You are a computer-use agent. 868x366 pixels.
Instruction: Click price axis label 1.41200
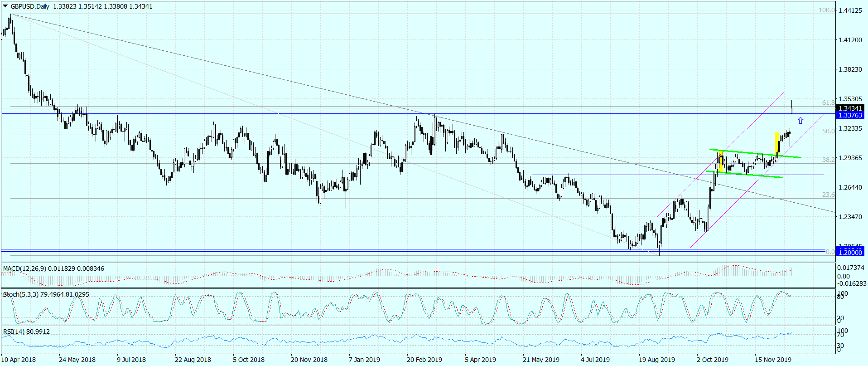coord(850,40)
